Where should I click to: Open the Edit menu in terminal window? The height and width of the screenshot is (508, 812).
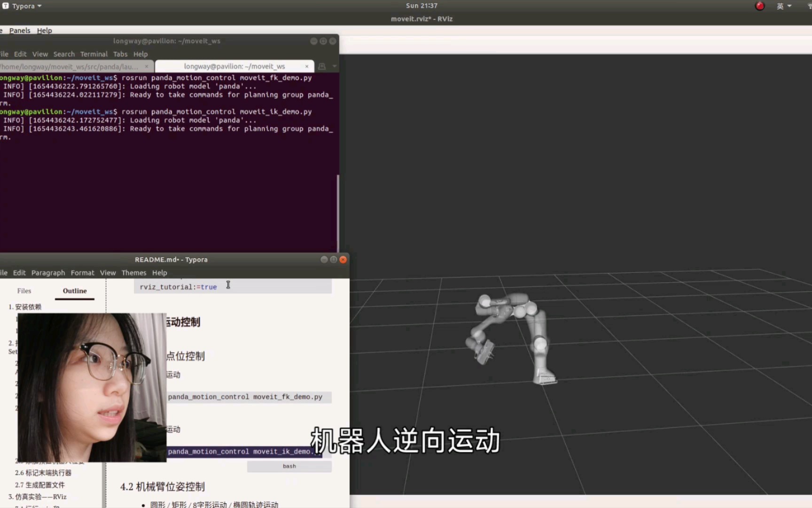(x=20, y=54)
